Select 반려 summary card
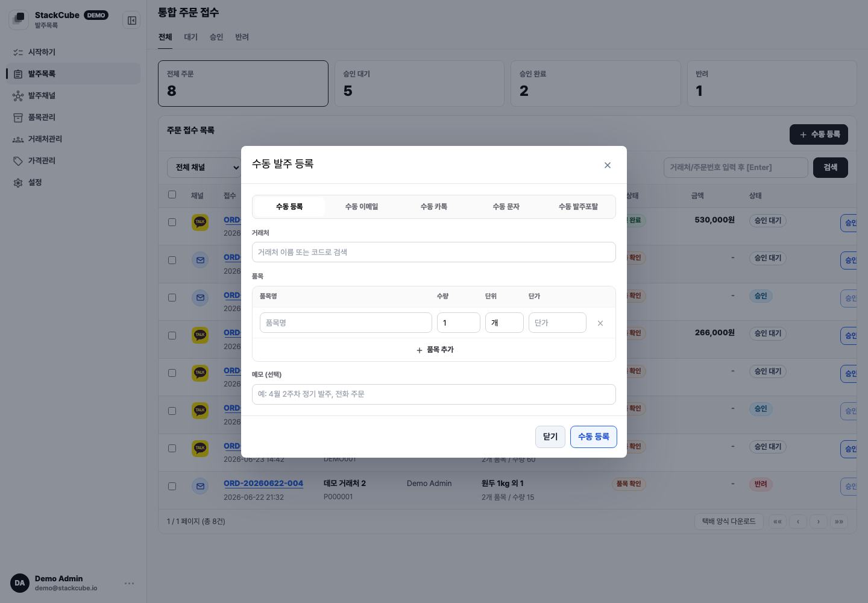The image size is (868, 603). (772, 83)
